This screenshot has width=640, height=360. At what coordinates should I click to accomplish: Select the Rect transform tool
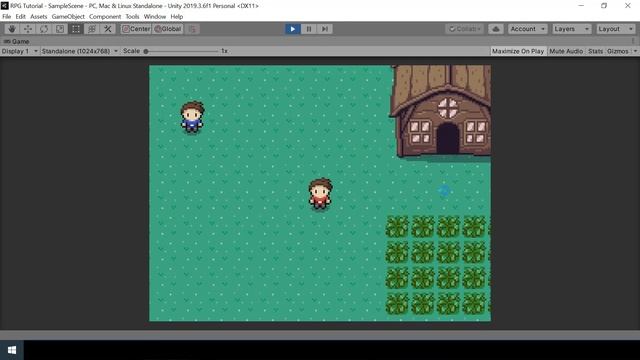pyautogui.click(x=76, y=29)
